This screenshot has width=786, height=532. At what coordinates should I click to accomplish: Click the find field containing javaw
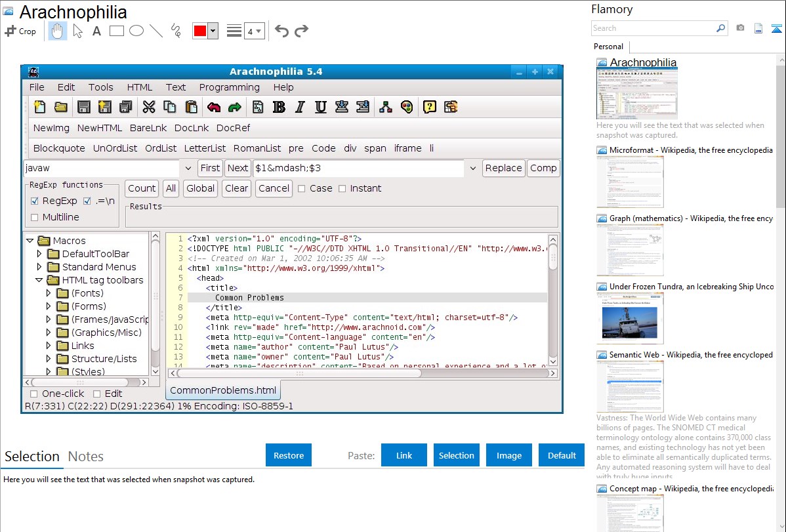tap(102, 169)
